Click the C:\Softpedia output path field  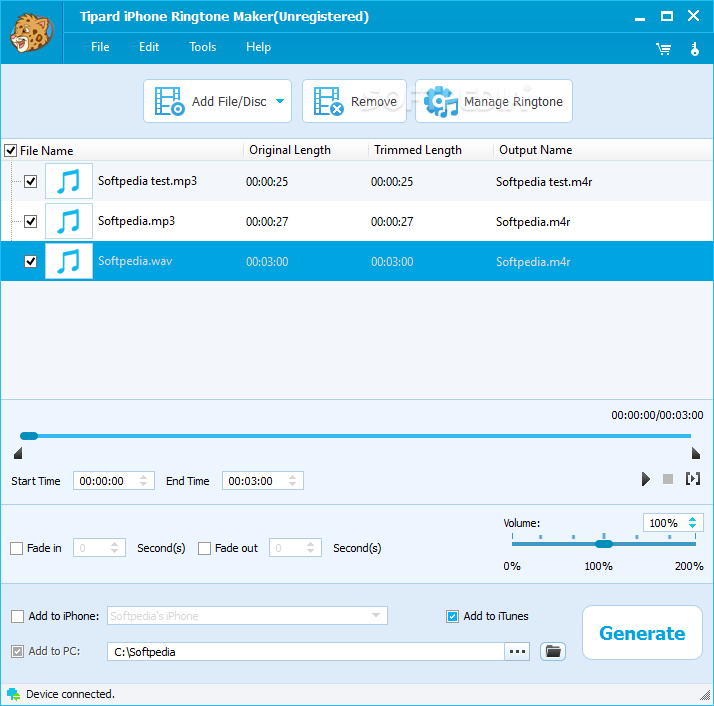306,651
